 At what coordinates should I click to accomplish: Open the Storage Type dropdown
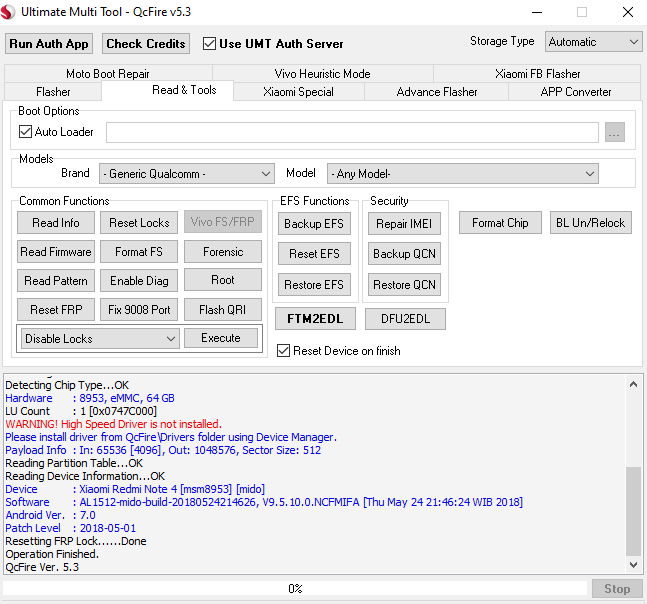593,42
